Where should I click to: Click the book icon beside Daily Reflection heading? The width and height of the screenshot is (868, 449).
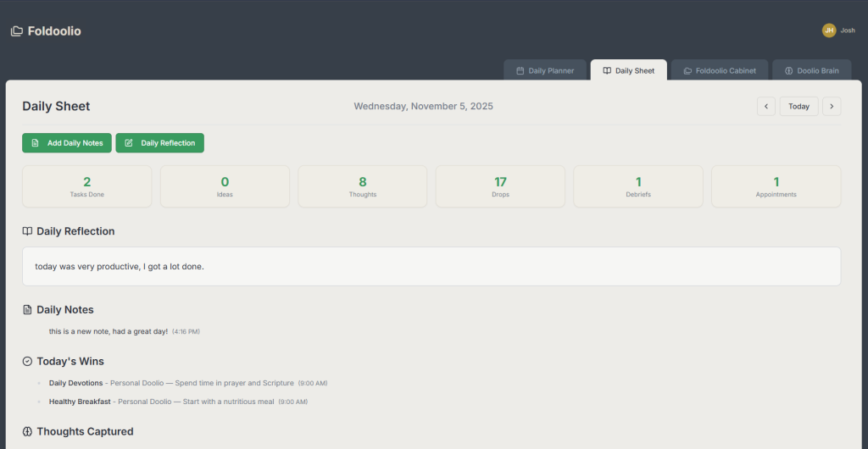[27, 231]
